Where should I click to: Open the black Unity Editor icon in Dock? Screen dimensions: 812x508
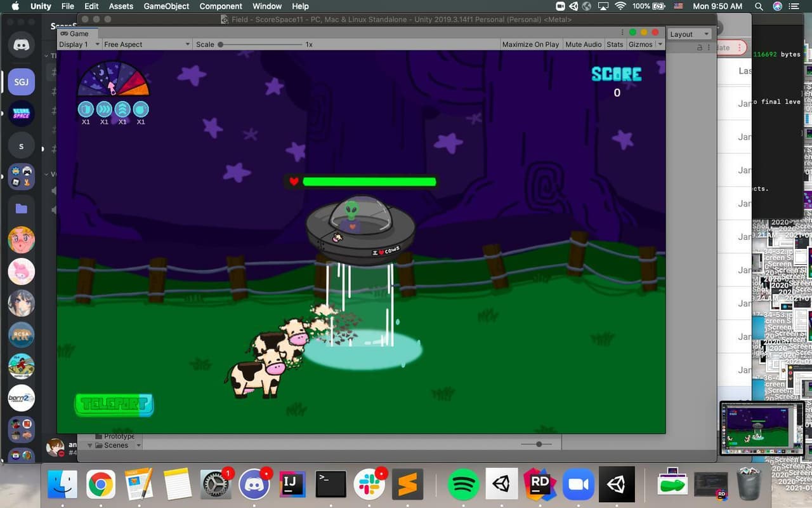point(617,486)
